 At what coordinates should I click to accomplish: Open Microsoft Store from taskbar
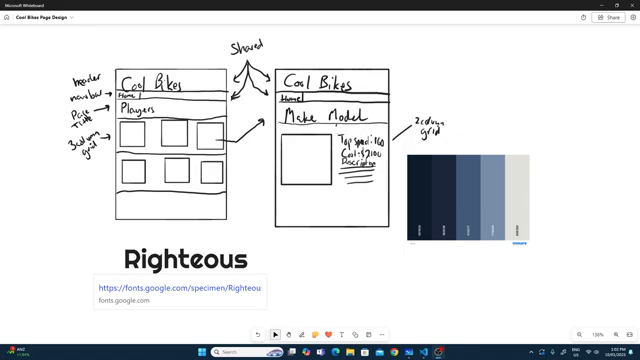[365, 352]
